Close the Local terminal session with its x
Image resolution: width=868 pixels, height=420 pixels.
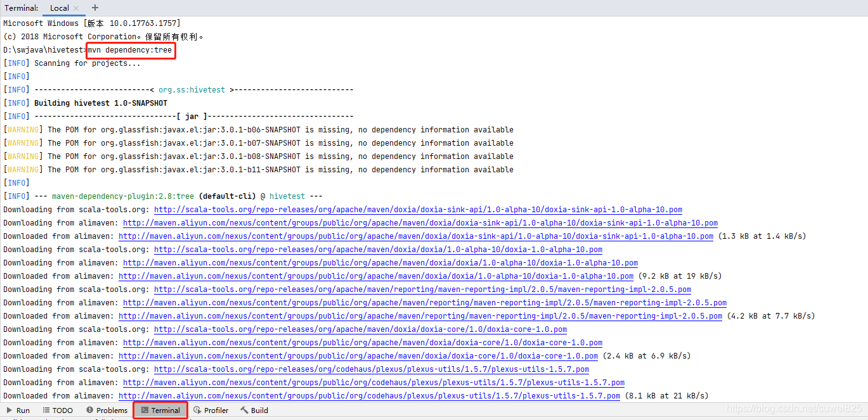point(75,8)
